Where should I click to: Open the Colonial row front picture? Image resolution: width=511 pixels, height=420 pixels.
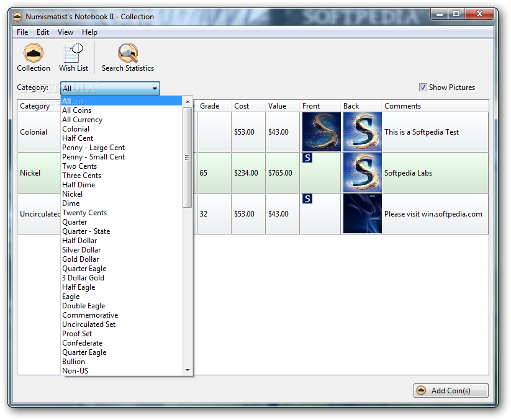(322, 132)
